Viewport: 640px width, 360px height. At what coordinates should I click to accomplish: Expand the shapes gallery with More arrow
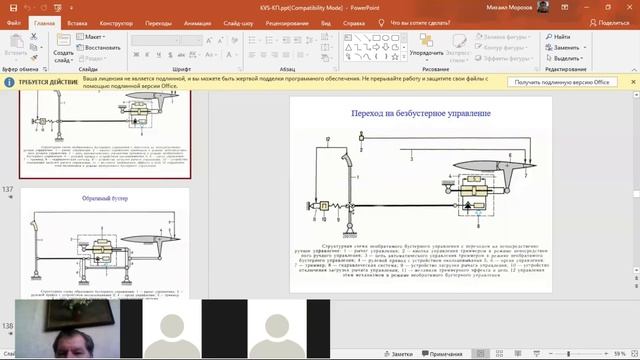click(404, 57)
